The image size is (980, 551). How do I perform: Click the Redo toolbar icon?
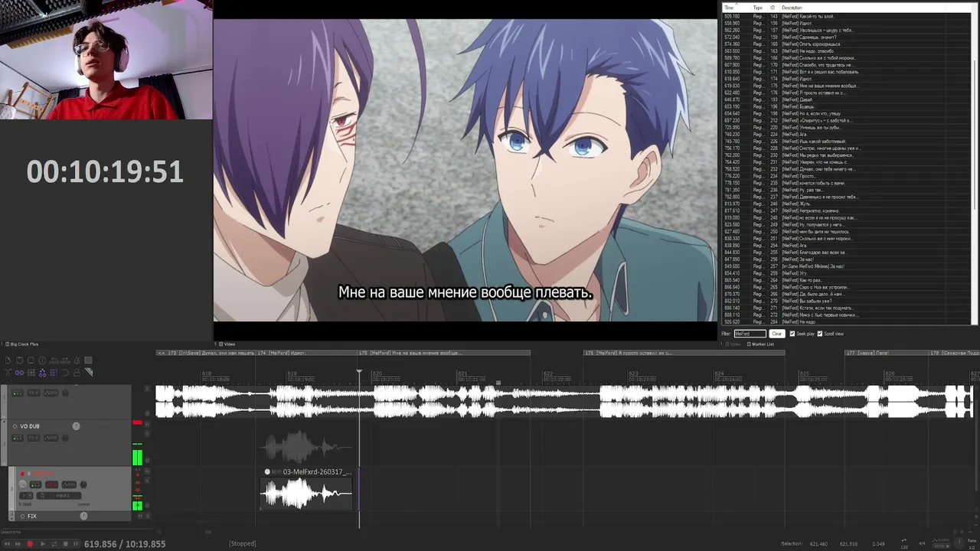pyautogui.click(x=65, y=360)
